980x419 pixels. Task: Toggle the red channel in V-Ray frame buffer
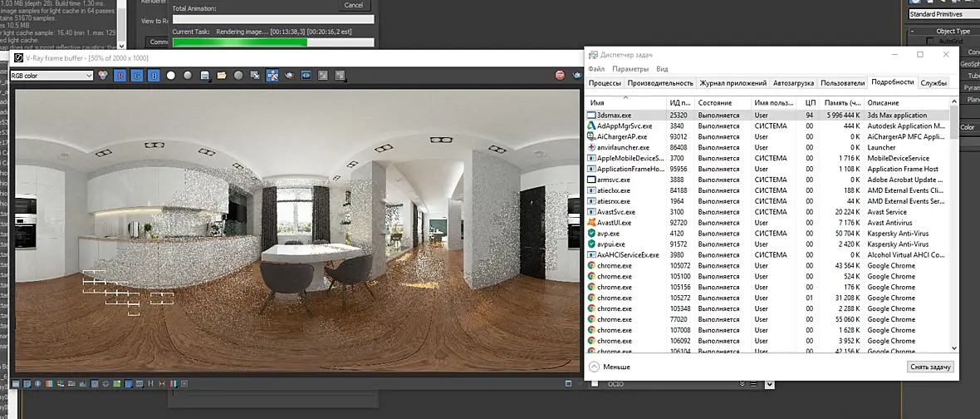[x=120, y=76]
